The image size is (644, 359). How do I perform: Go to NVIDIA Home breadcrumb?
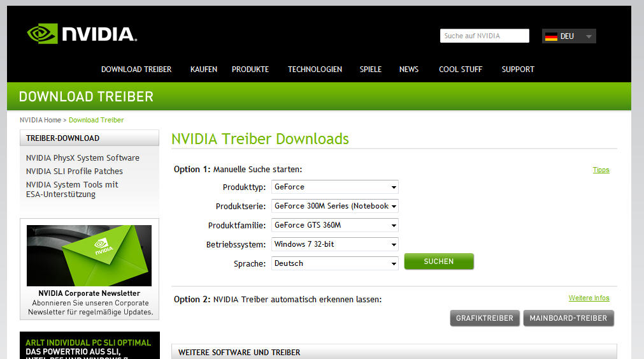click(40, 120)
